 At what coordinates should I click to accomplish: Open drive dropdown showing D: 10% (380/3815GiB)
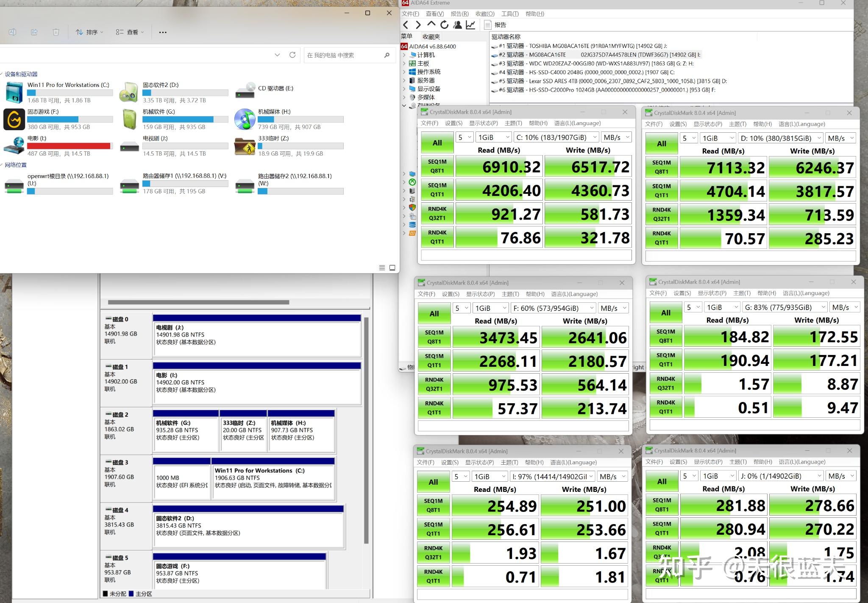[x=780, y=138]
